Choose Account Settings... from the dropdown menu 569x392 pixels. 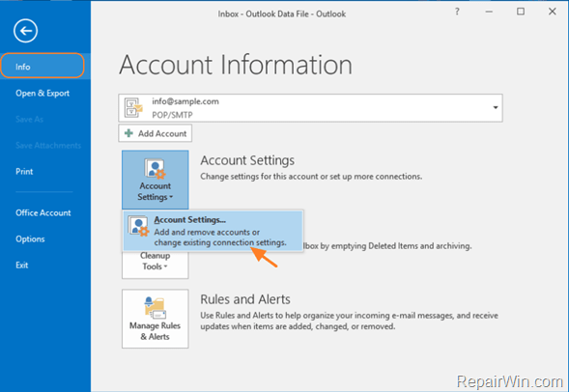click(213, 231)
